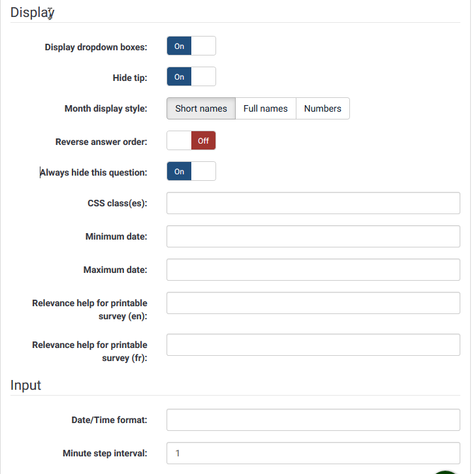Click the Input section heading
This screenshot has height=474, width=476.
point(25,385)
